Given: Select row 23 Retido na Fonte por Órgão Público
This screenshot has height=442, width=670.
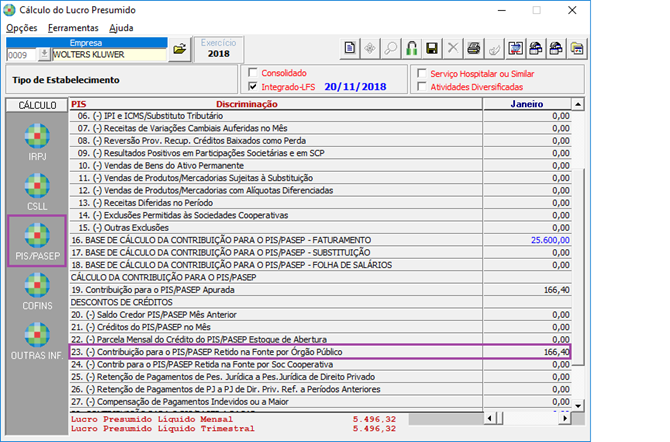Looking at the screenshot, I should pyautogui.click(x=320, y=352).
